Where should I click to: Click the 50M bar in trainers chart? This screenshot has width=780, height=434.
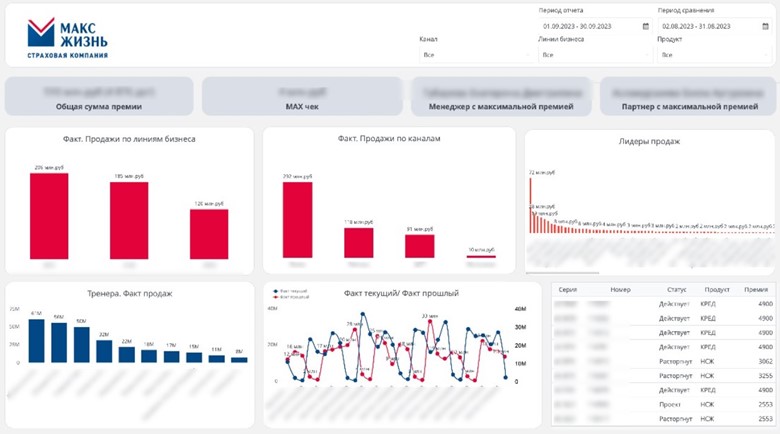point(82,344)
